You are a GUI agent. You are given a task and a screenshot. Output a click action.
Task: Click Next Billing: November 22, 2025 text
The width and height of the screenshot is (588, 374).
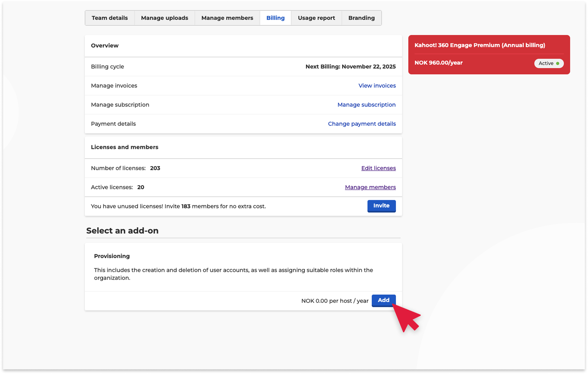point(350,67)
